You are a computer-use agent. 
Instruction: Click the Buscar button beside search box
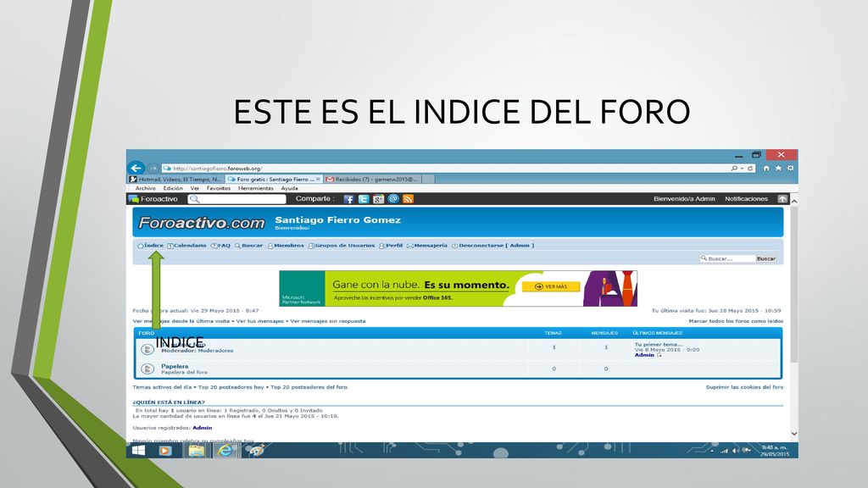coord(766,258)
